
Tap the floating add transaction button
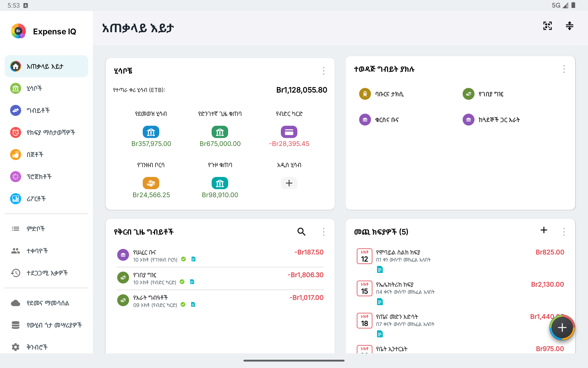click(x=562, y=328)
